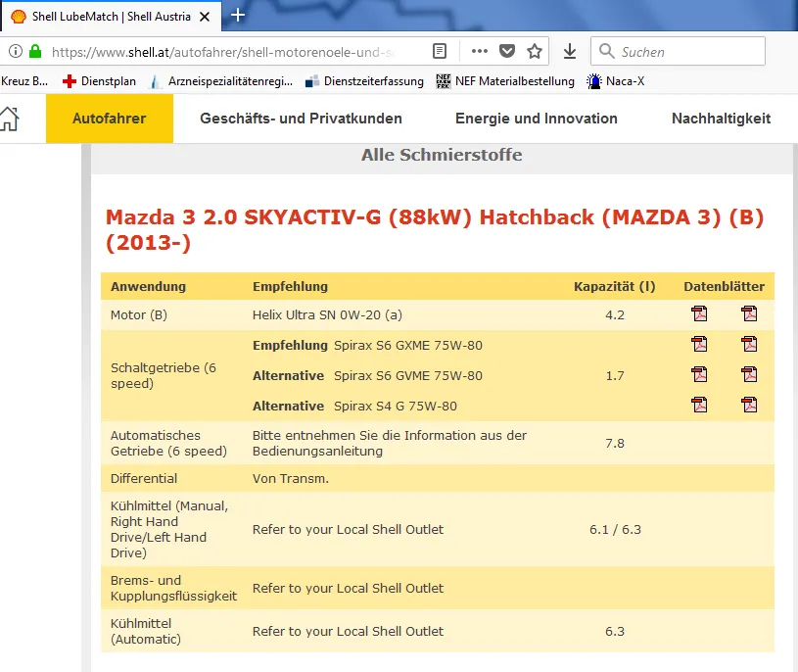Image resolution: width=798 pixels, height=672 pixels.
Task: Go to Shell home via house icon
Action: [9, 119]
